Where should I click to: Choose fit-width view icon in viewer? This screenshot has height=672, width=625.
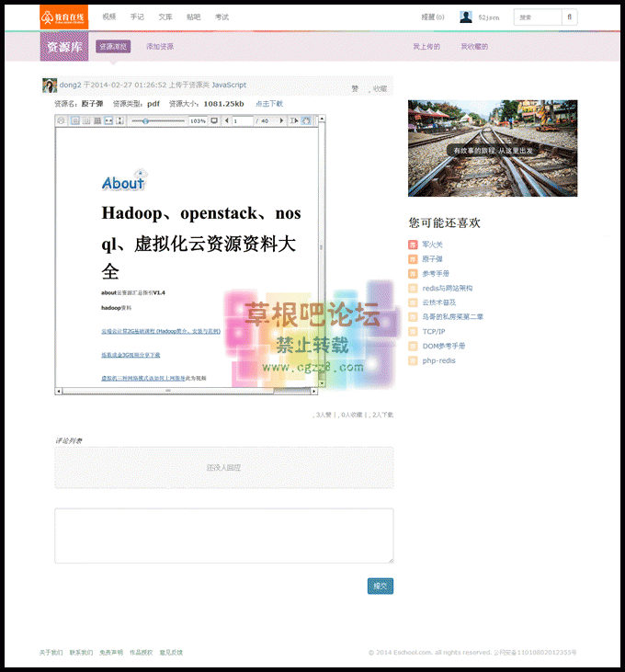tap(108, 120)
